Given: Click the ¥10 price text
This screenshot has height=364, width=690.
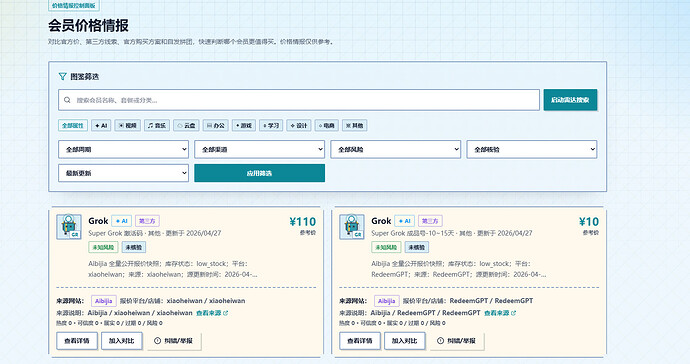Looking at the screenshot, I should coord(589,221).
